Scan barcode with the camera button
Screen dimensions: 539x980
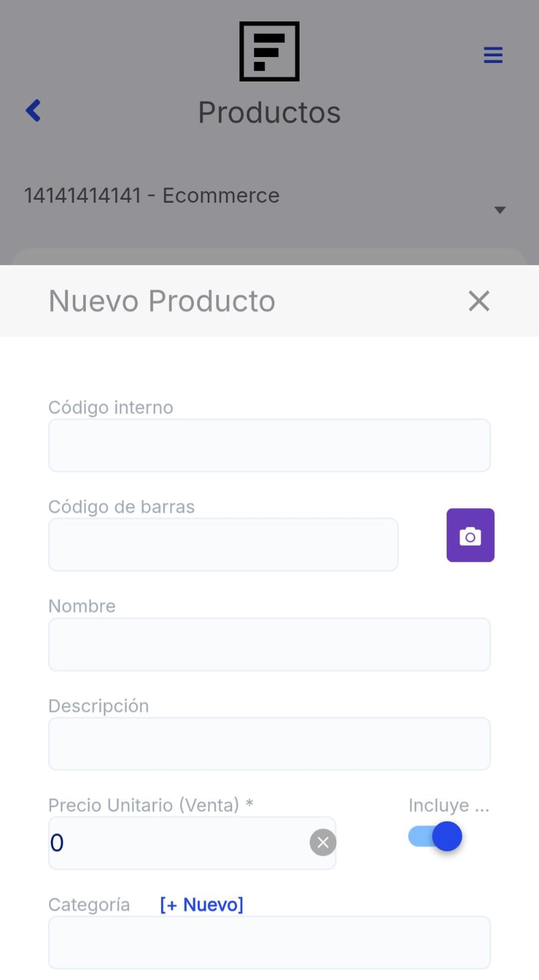(x=470, y=535)
